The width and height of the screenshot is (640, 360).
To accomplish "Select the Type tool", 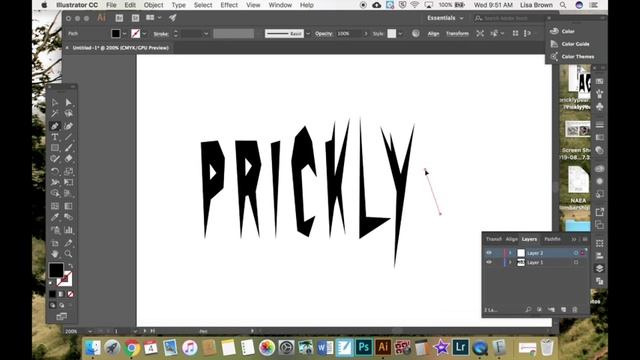I will coord(55,137).
